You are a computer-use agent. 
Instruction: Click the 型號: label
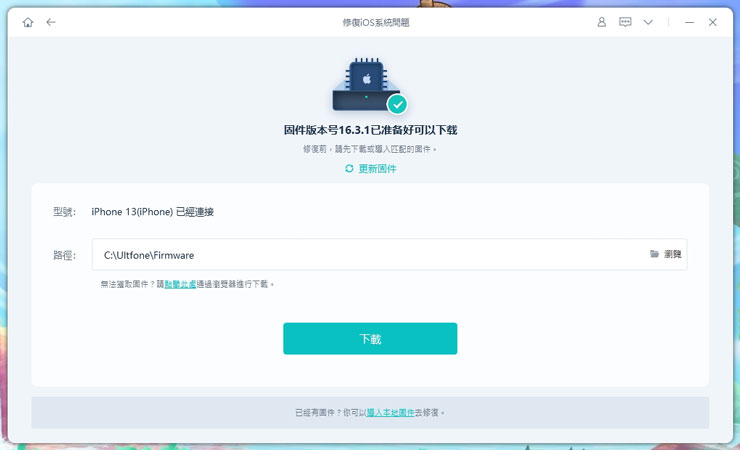point(64,212)
